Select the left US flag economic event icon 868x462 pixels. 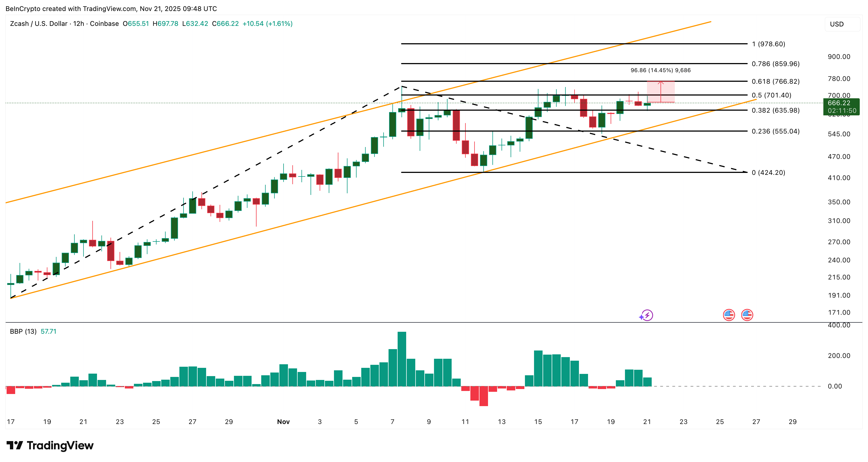tap(729, 316)
